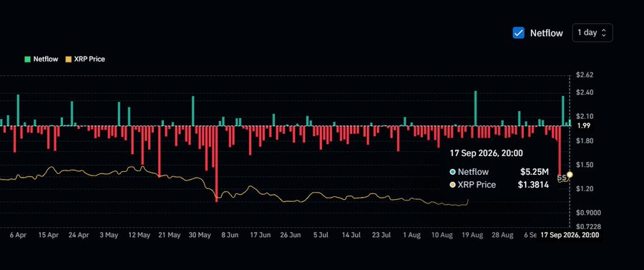The width and height of the screenshot is (644, 270).
Task: Click the 8 Jun date label
Action: pos(230,236)
